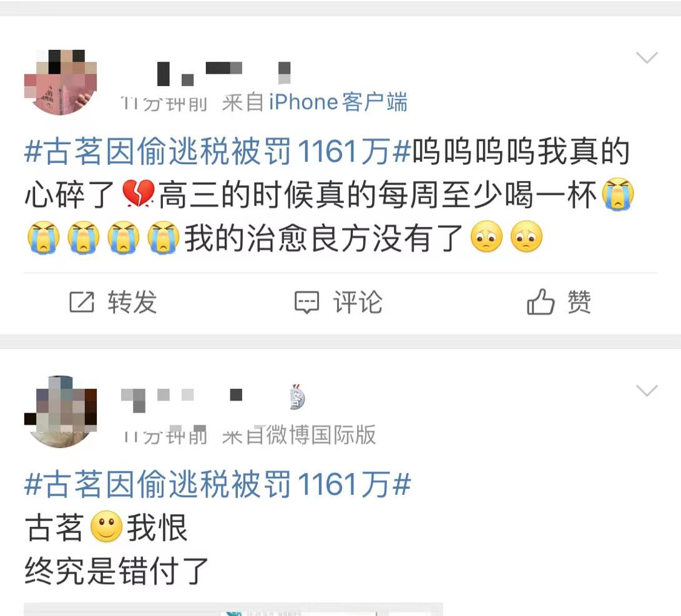Image resolution: width=681 pixels, height=616 pixels.
Task: Click the crying emoji after 喝一杯
Action: [617, 194]
